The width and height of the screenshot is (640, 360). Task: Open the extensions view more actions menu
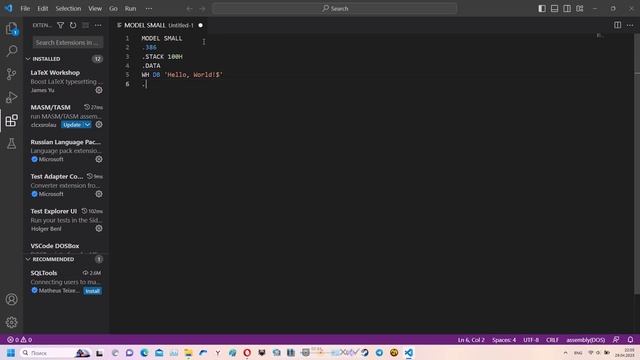(x=98, y=25)
